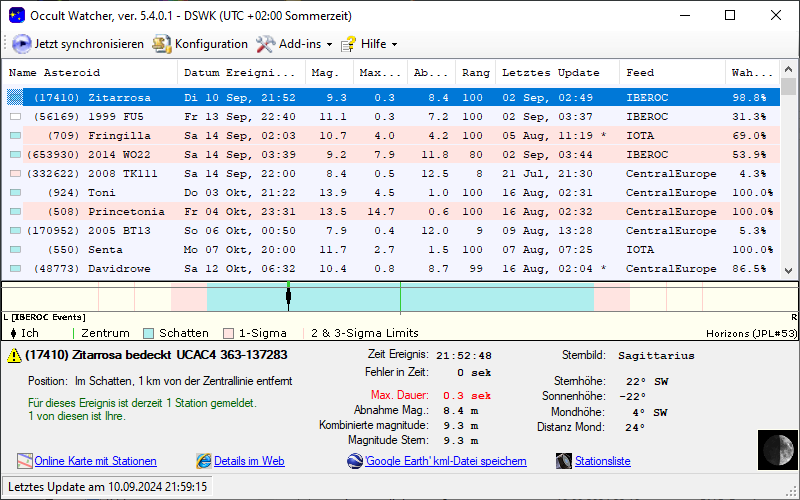Expand the Hilfe dropdown arrow
The width and height of the screenshot is (800, 500).
click(394, 45)
